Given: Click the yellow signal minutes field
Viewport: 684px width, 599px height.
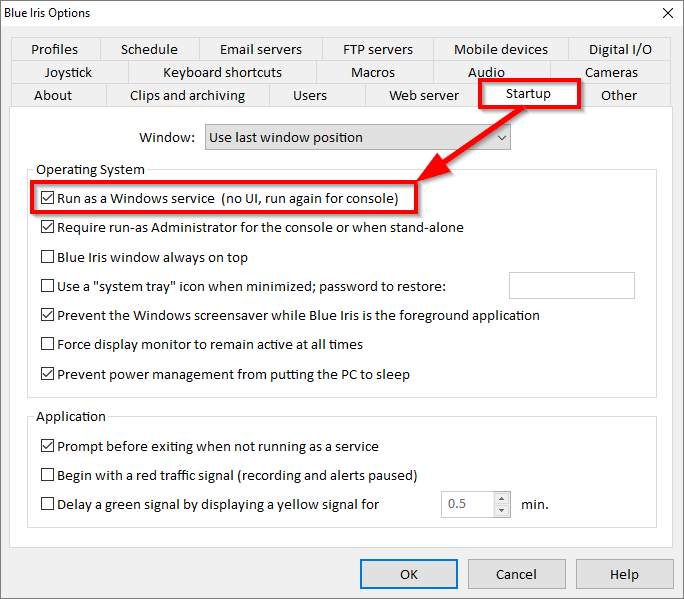Looking at the screenshot, I should 468,504.
